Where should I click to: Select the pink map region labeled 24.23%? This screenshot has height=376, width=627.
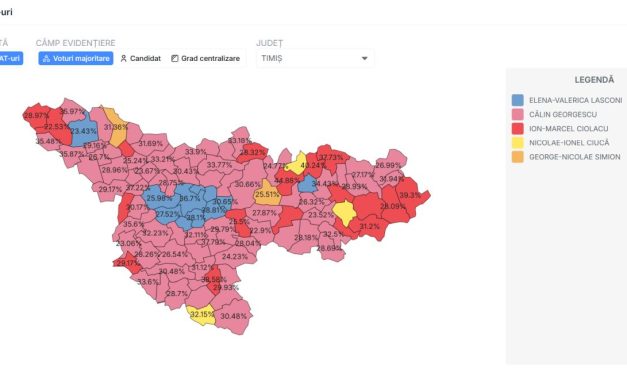(235, 256)
